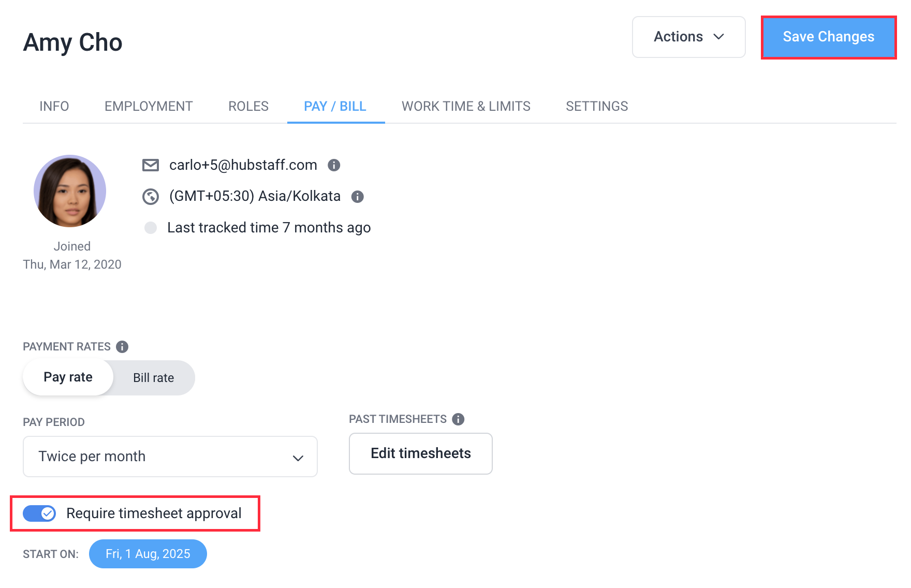Image resolution: width=911 pixels, height=588 pixels.
Task: Click the envelope email icon
Action: click(x=151, y=165)
